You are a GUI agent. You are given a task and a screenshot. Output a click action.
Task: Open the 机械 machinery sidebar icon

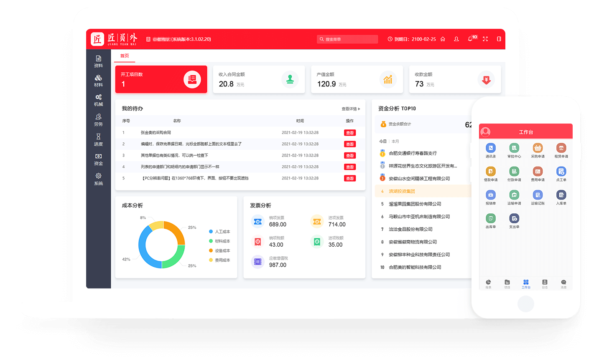(98, 100)
